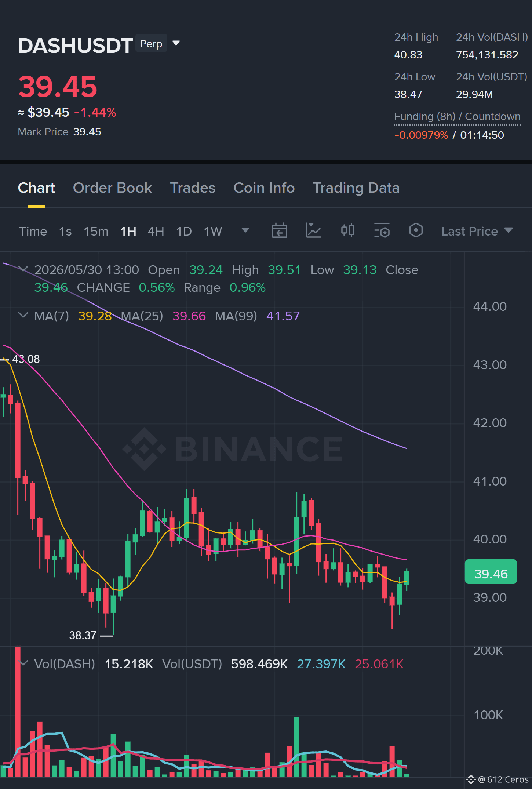Select the 1D interval
532x789 pixels.
pyautogui.click(x=184, y=231)
